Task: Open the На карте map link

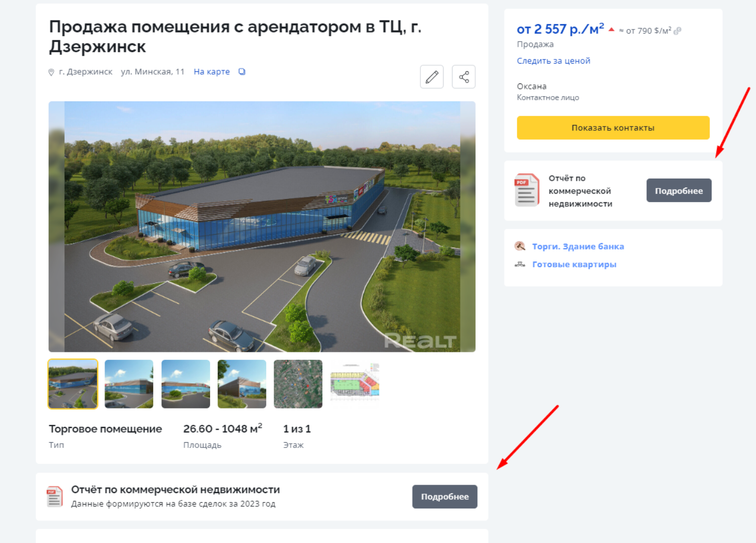Action: (x=212, y=72)
